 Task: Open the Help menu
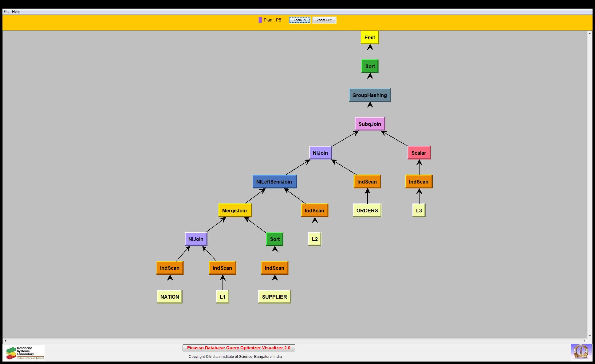click(16, 12)
